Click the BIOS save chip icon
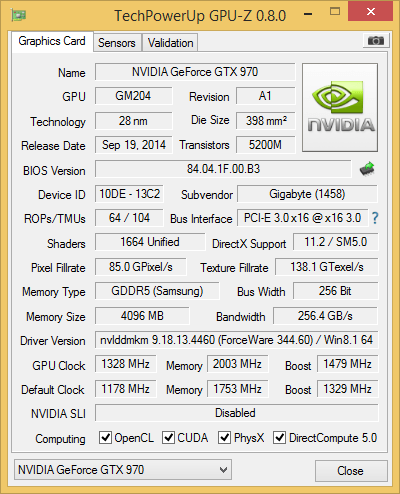This screenshot has height=494, width=400. (367, 169)
